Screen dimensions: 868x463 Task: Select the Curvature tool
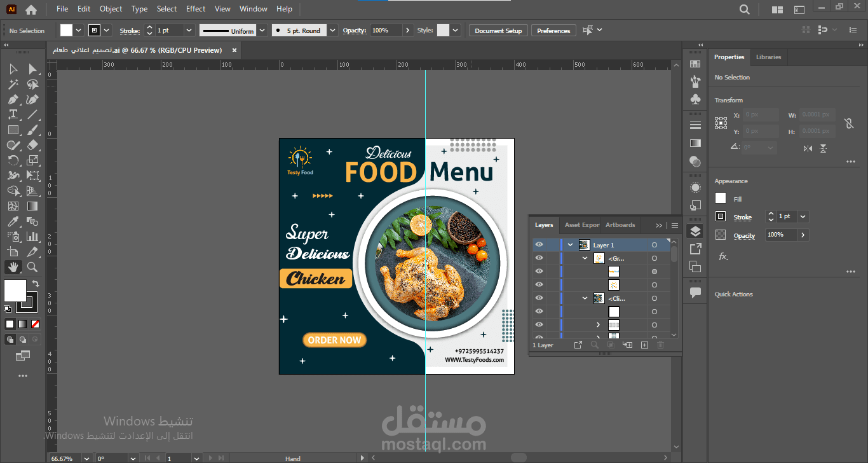(32, 99)
